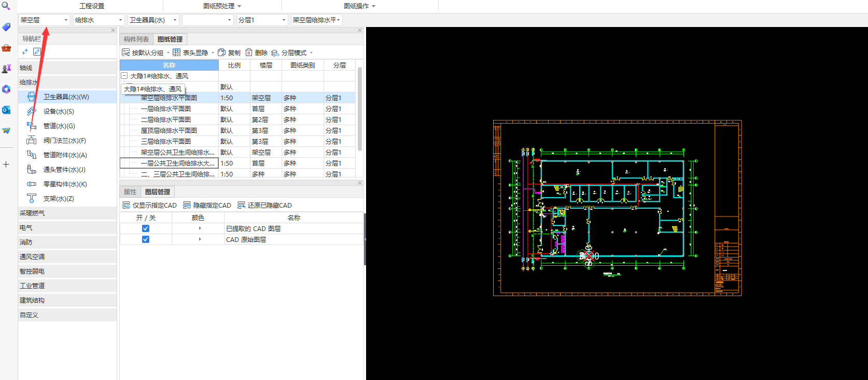This screenshot has width=868, height=380.
Task: Click the blue tag icon in left sidebar
Action: coord(6,27)
